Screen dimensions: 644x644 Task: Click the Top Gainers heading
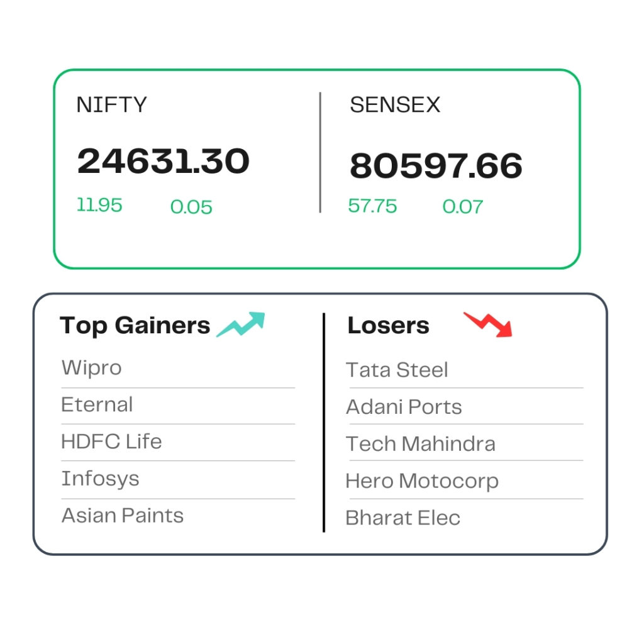tap(135, 326)
